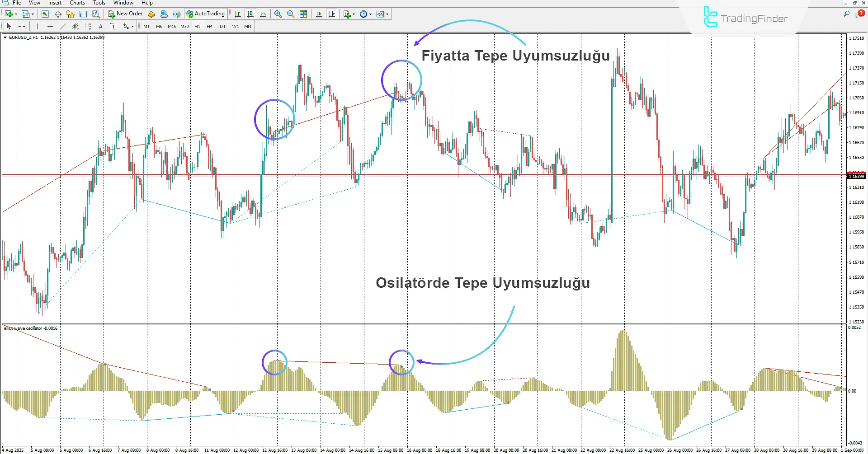Viewport: 868px width, 454px height.
Task: Select the Crosshair tool
Action: 22,26
